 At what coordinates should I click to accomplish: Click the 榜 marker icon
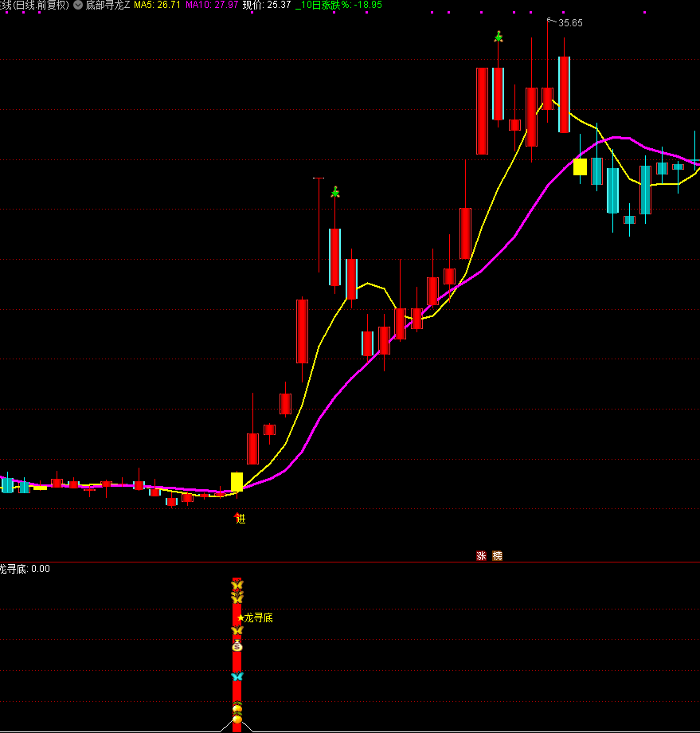point(498,555)
